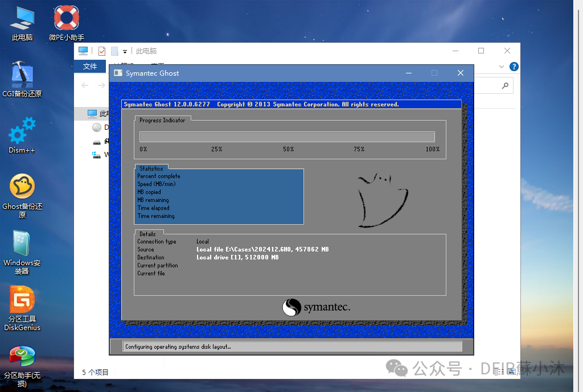583x392 pixels.
Task: Open the 此电脑 desktop icon
Action: click(x=22, y=23)
